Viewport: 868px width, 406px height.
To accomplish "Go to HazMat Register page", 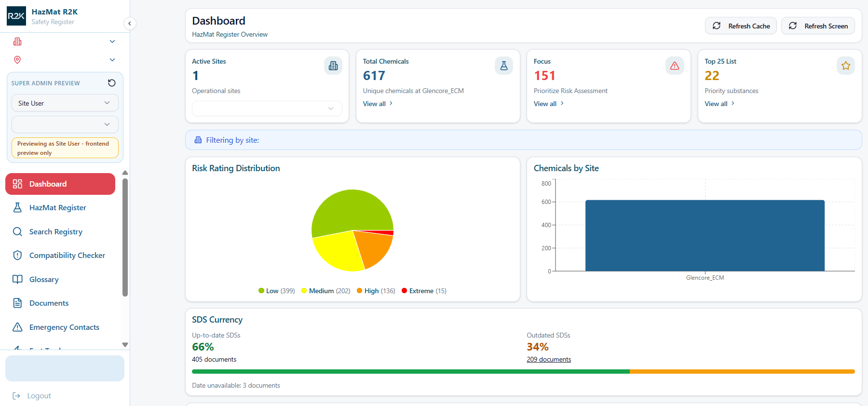I will [60, 207].
